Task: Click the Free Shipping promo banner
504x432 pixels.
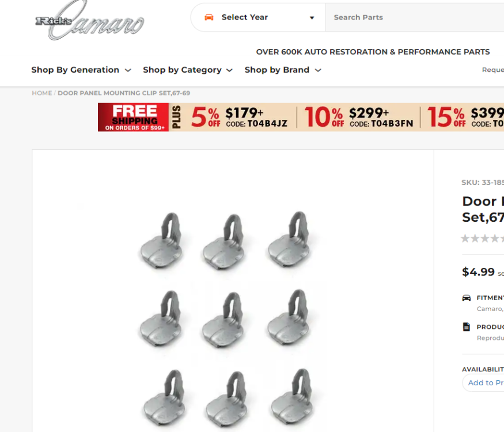Action: point(134,118)
